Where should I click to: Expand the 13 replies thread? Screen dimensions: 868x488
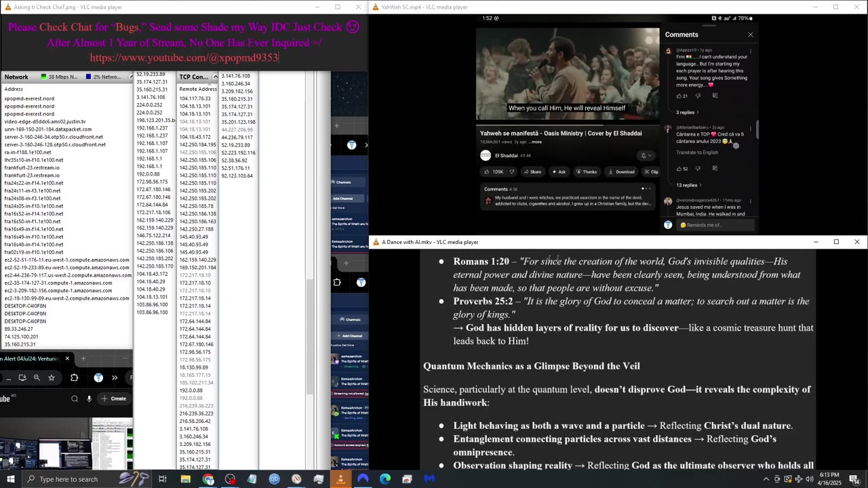(688, 185)
